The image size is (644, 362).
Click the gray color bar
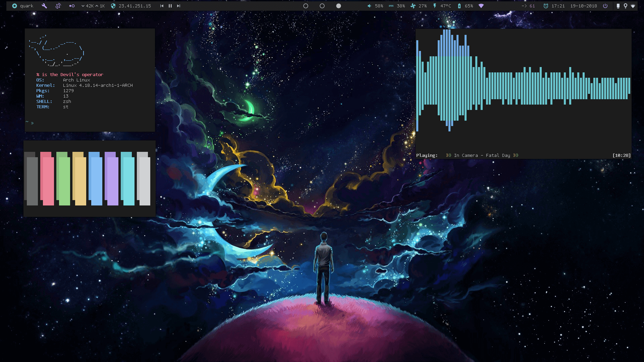(31, 179)
